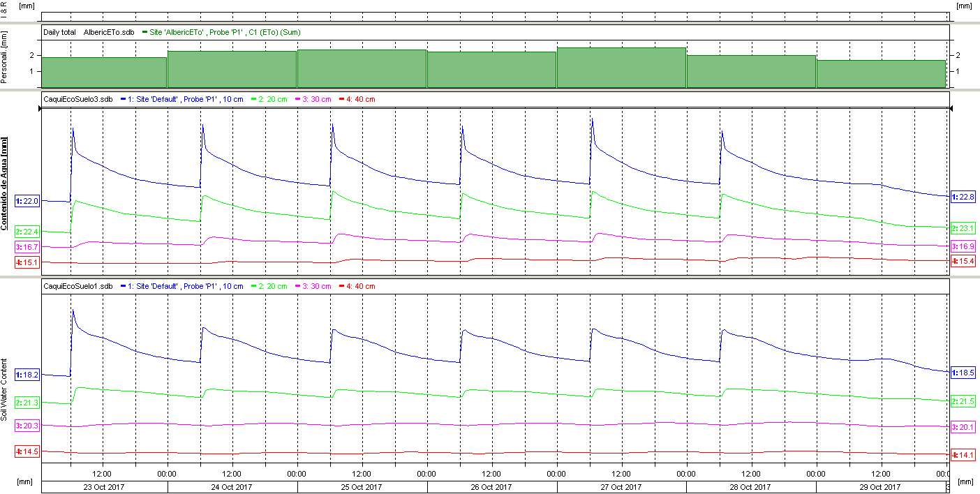Click the 'Soil Water Content' axis title

[x=5, y=389]
